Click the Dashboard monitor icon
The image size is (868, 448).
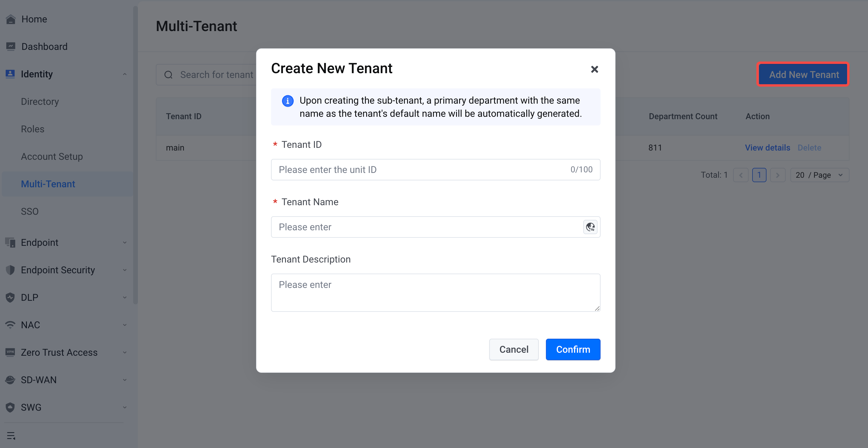click(11, 47)
